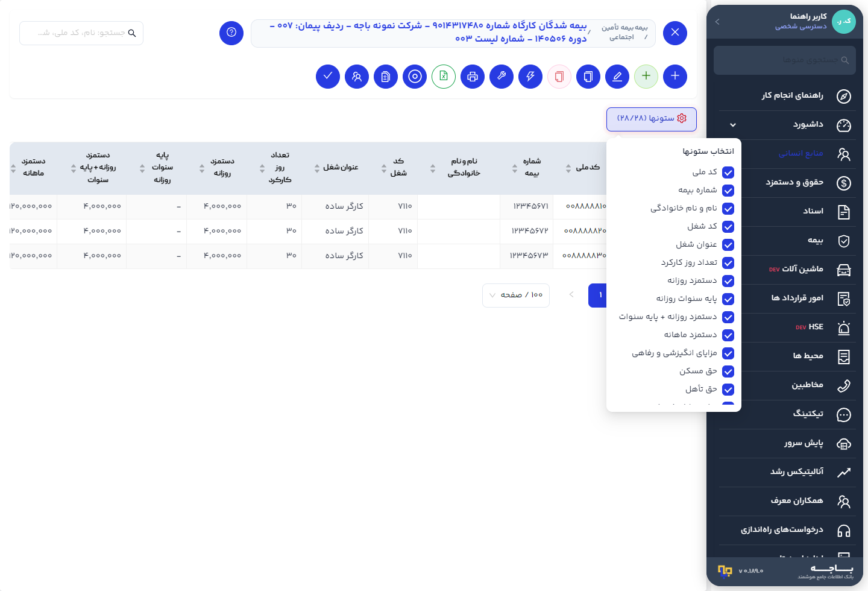Click the blue plus add button in toolbar
This screenshot has height=591, width=868.
coord(675,76)
